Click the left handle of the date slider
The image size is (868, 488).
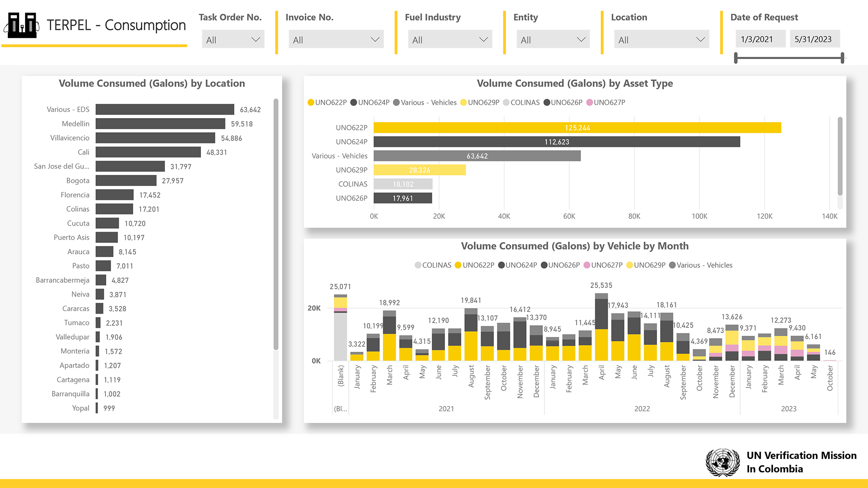[x=736, y=58]
